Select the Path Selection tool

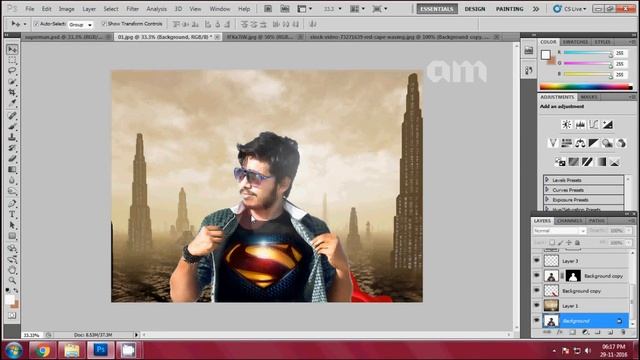click(x=12, y=225)
